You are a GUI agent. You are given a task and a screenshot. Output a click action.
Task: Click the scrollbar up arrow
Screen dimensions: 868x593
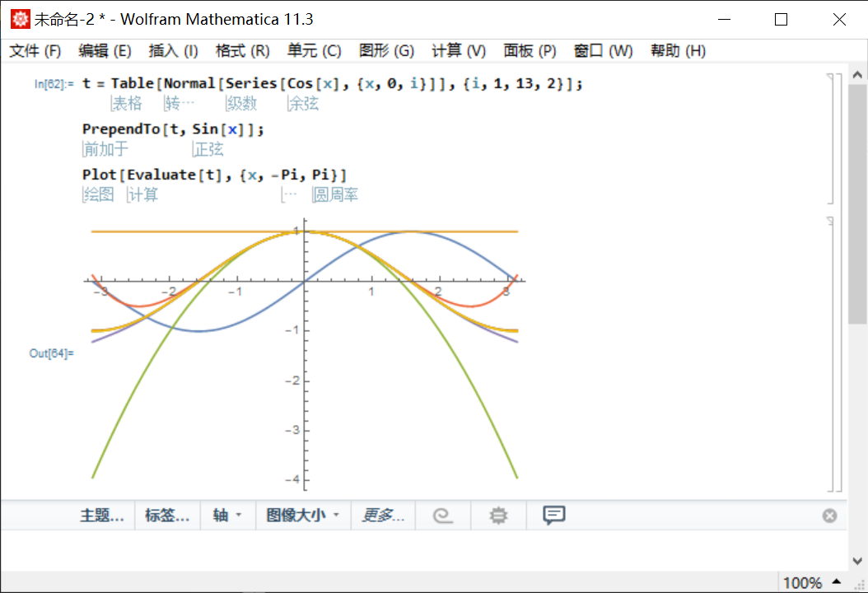click(x=857, y=75)
